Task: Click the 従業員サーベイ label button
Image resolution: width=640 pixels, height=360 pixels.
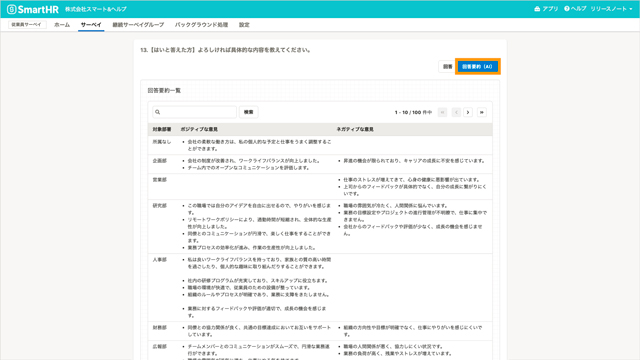Action: (27, 24)
